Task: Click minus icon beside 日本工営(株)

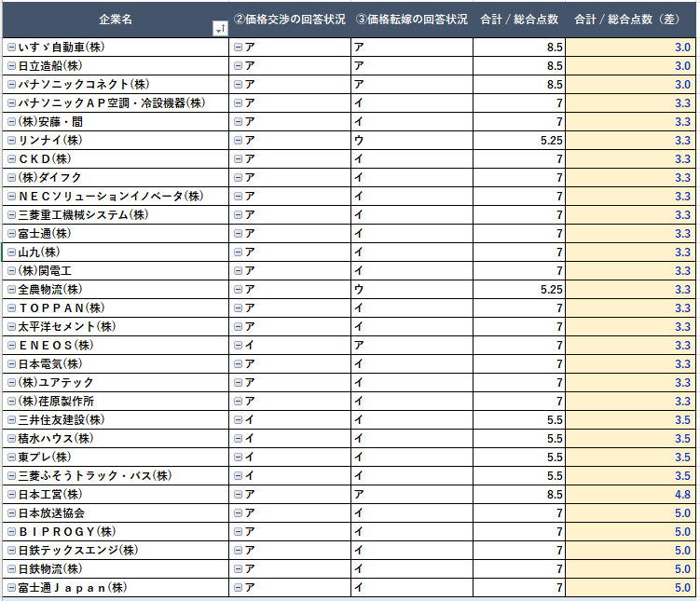Action: 11,495
